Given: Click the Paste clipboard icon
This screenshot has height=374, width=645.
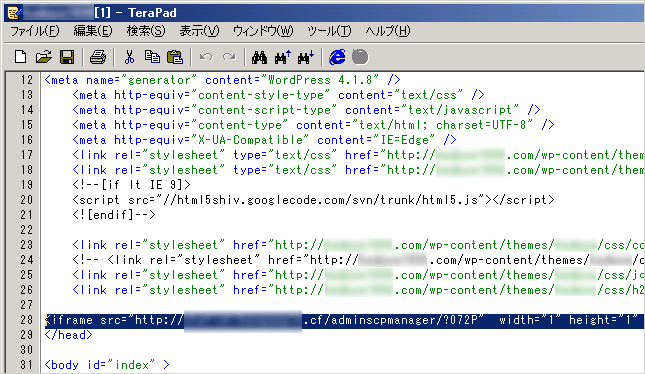Looking at the screenshot, I should pos(175,57).
